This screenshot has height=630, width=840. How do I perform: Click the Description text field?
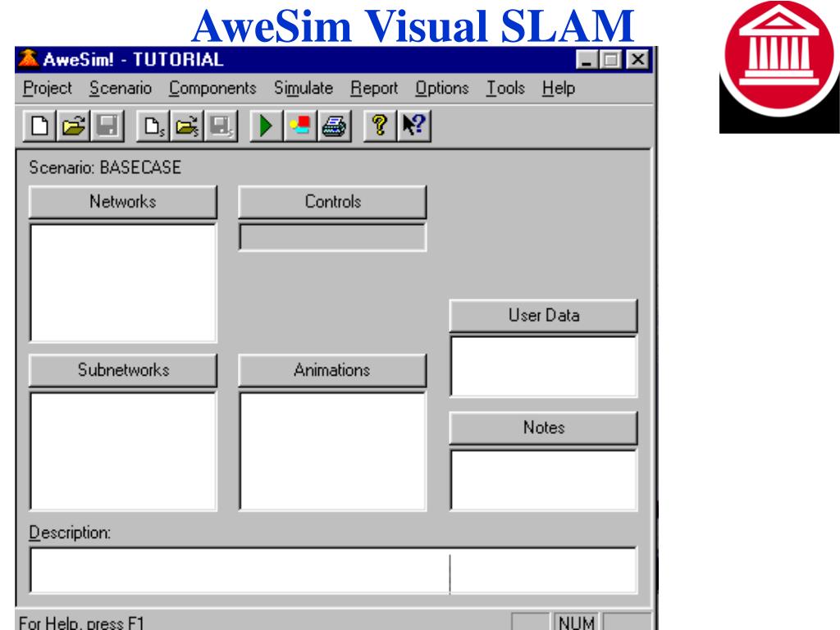[333, 570]
